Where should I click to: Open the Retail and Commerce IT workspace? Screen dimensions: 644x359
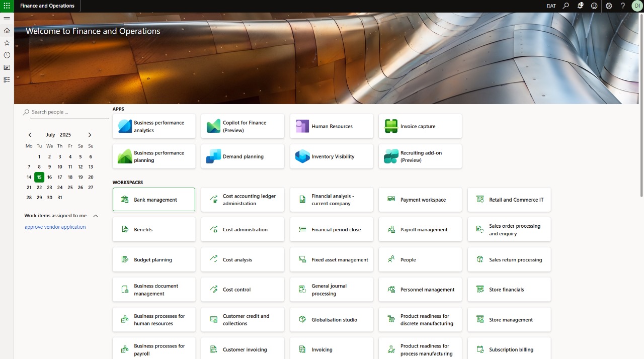509,200
